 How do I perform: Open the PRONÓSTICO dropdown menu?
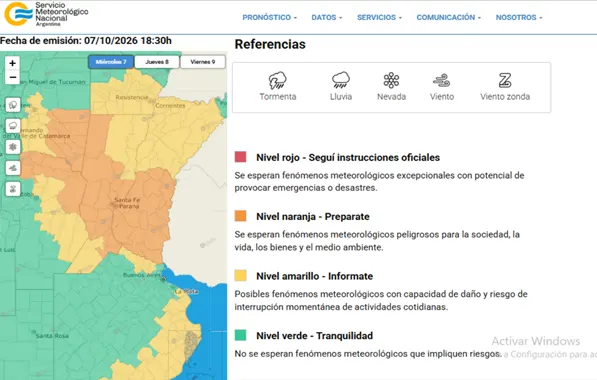(270, 18)
